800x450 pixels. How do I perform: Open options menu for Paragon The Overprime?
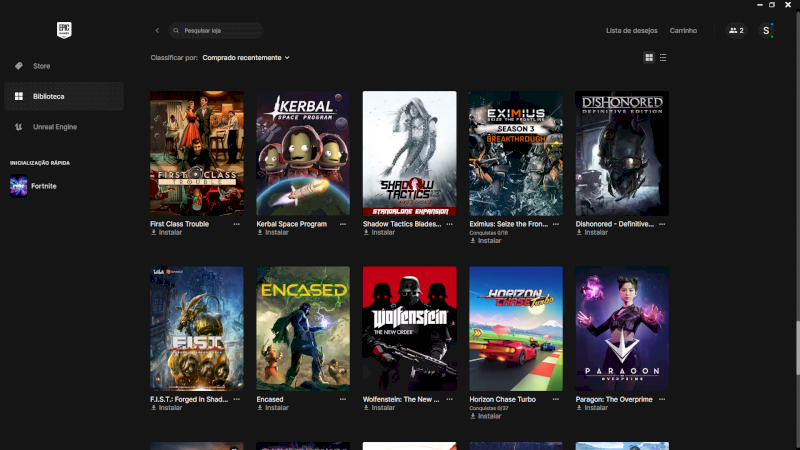coord(662,399)
